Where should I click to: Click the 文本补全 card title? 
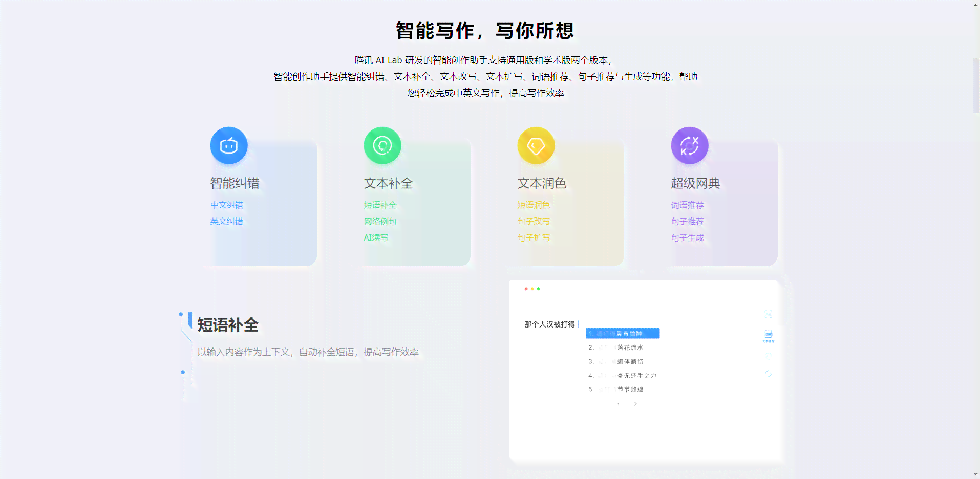pyautogui.click(x=388, y=183)
